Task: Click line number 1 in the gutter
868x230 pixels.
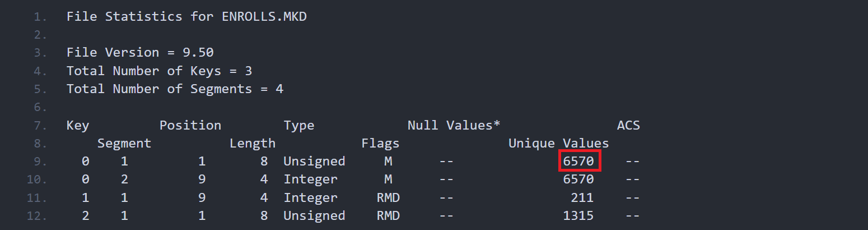Action: click(40, 17)
